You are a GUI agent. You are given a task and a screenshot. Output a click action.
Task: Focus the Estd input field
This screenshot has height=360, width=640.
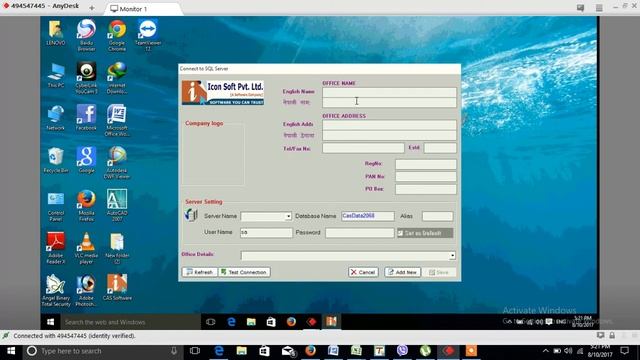pos(440,148)
